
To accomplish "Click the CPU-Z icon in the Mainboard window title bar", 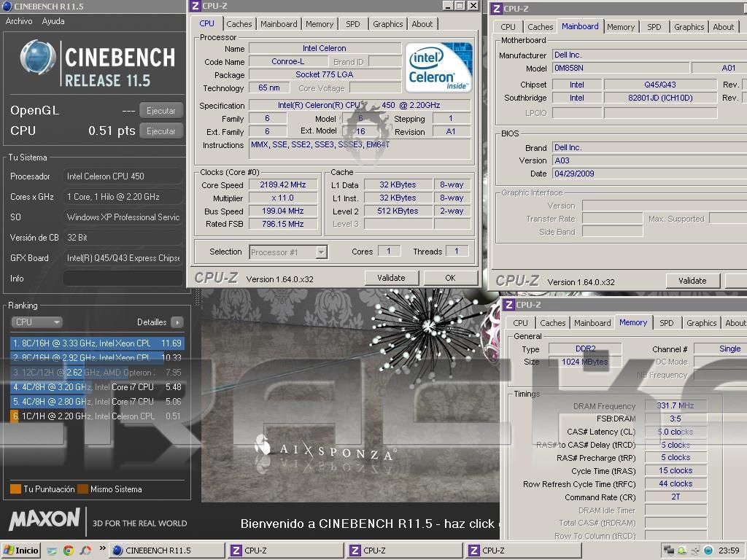I will [x=497, y=9].
